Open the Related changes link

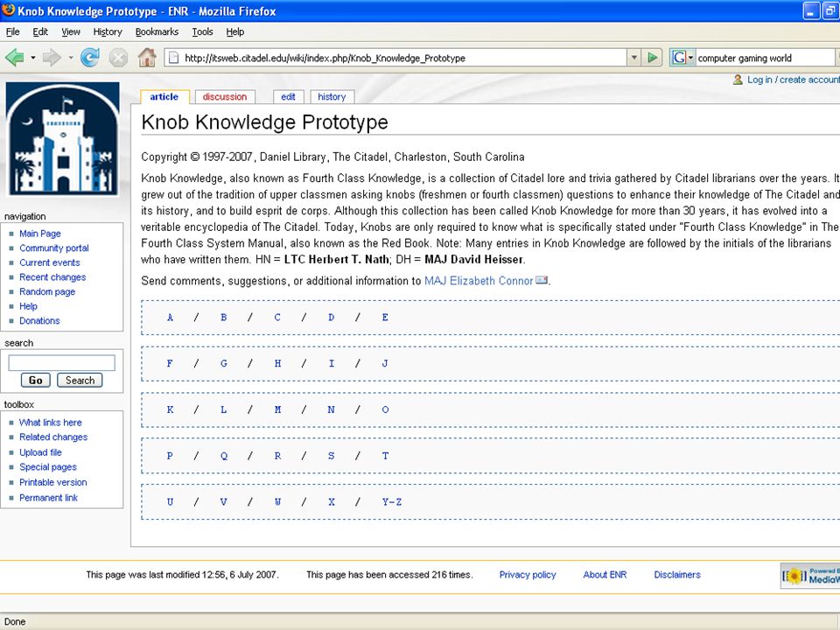[x=53, y=437]
